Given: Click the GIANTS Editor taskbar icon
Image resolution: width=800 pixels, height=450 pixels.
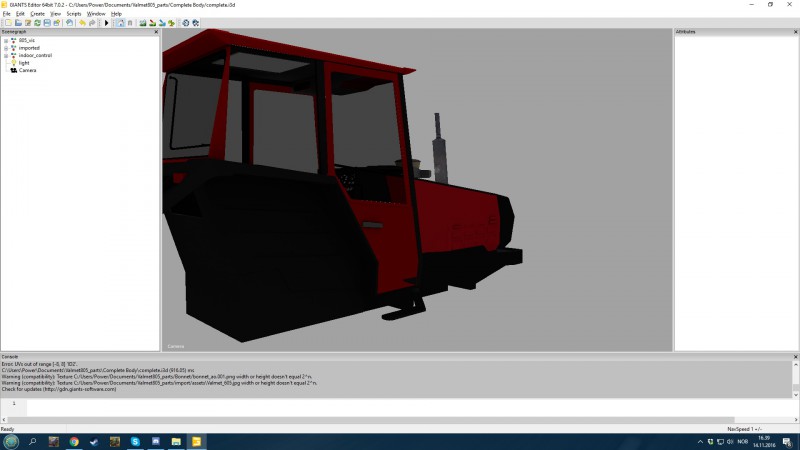Looking at the screenshot, I should 196,442.
